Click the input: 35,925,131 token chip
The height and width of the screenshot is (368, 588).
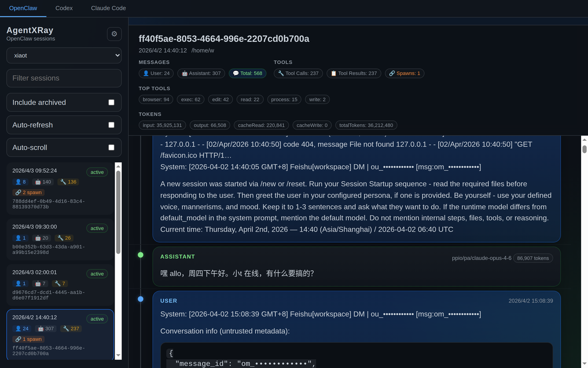click(162, 125)
